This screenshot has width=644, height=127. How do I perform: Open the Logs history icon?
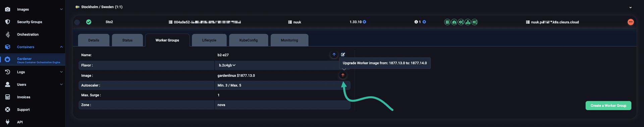coord(7,72)
